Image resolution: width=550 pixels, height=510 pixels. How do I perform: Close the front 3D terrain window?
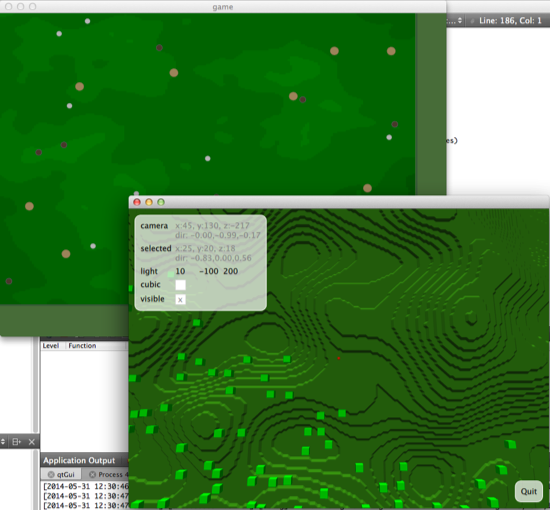(137, 202)
